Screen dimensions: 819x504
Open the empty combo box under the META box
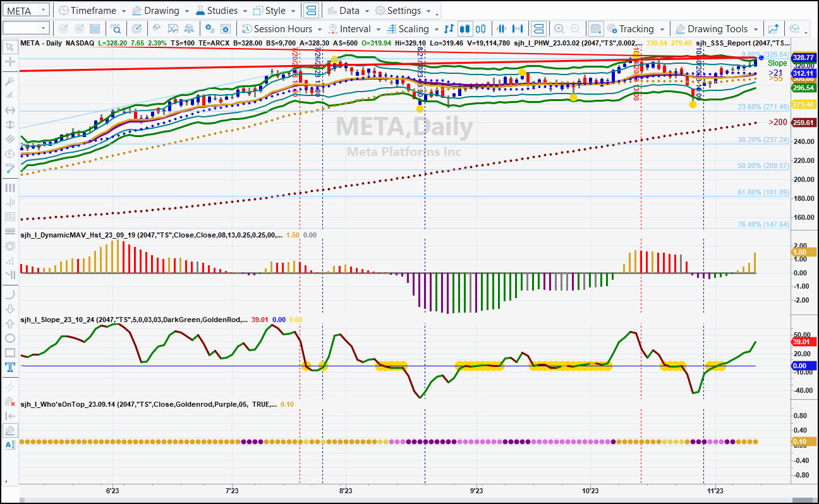coord(26,28)
